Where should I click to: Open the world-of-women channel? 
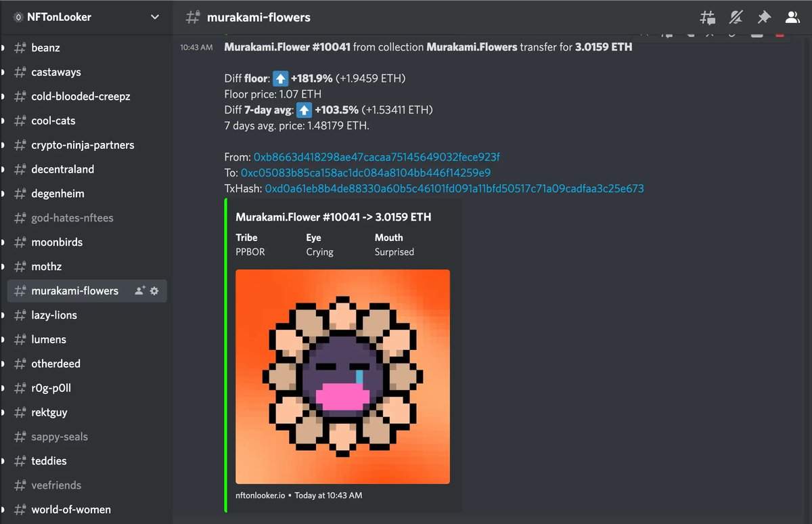point(87,510)
